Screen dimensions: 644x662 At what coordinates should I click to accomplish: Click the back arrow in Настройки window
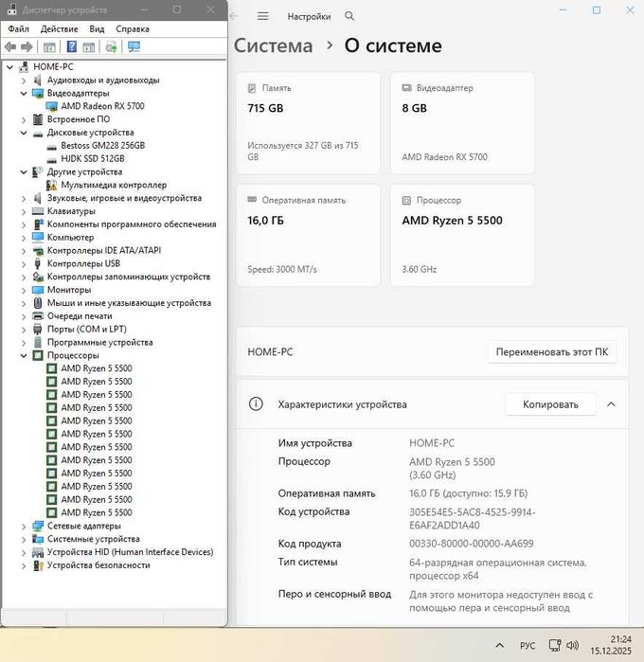(234, 16)
